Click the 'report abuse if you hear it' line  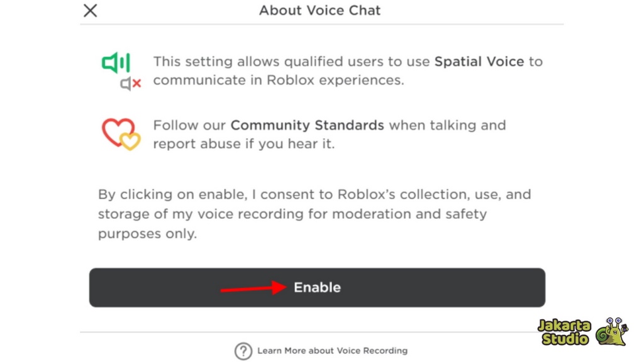tap(244, 144)
